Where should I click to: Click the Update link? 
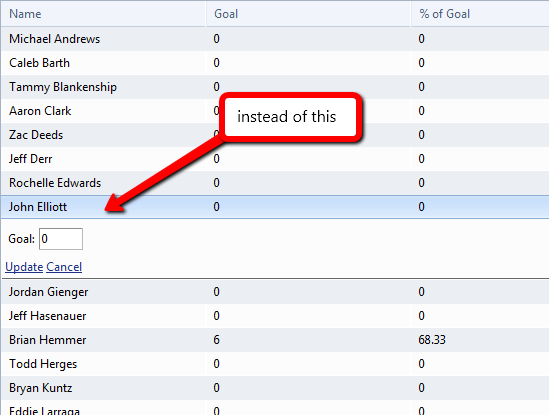[x=24, y=267]
